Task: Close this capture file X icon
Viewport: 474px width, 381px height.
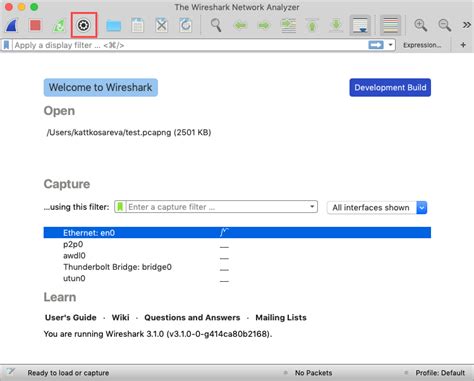Action: pyautogui.click(x=162, y=25)
